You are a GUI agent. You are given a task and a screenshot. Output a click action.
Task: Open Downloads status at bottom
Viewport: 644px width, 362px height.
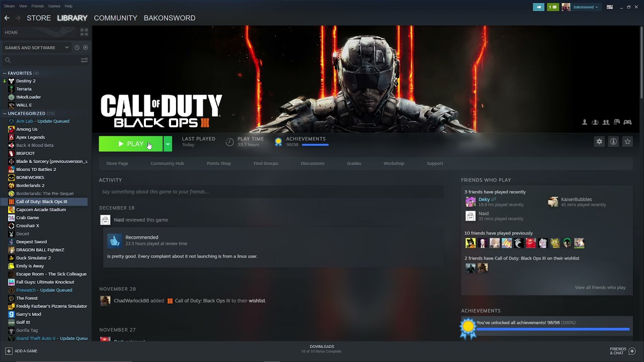[x=321, y=349]
